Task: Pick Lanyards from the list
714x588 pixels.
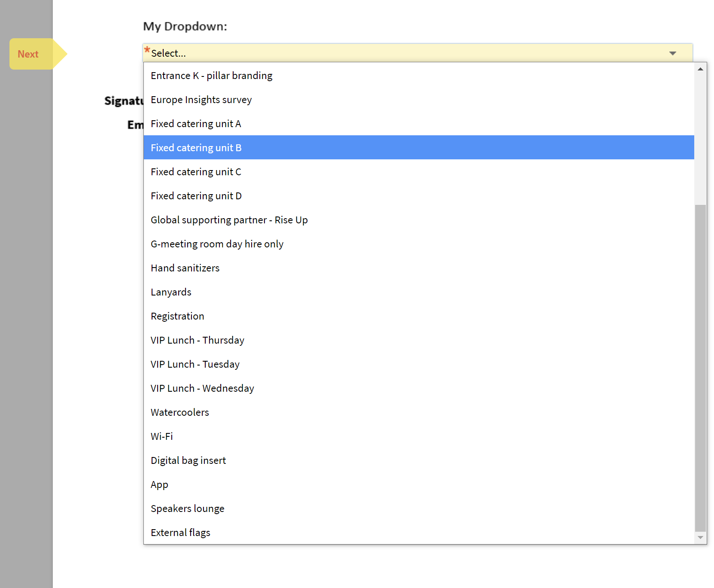Action: 171,292
